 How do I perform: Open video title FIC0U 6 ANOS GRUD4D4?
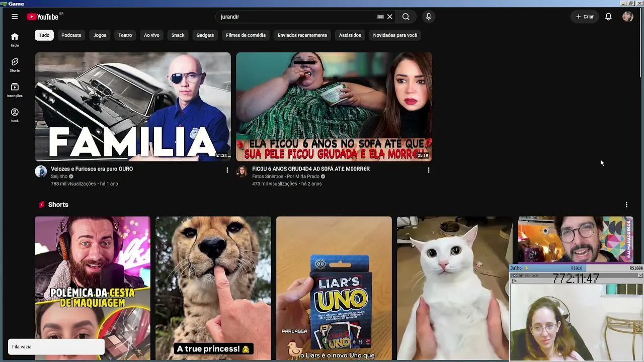tap(311, 169)
